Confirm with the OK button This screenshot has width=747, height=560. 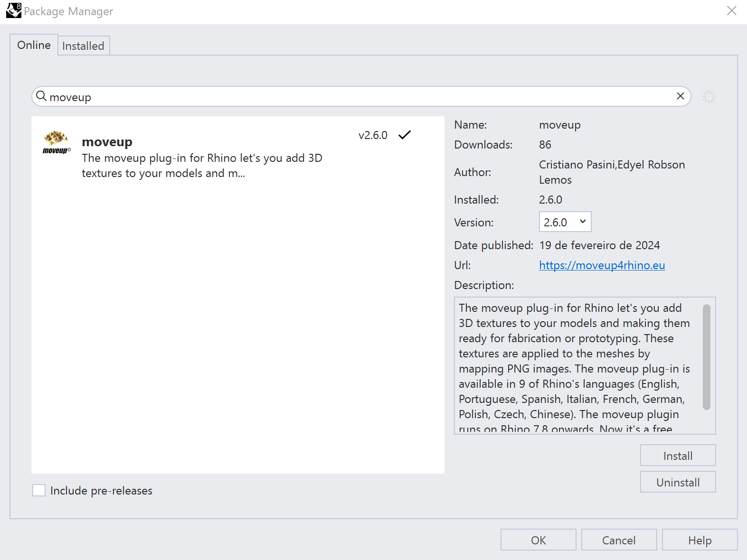(x=538, y=540)
